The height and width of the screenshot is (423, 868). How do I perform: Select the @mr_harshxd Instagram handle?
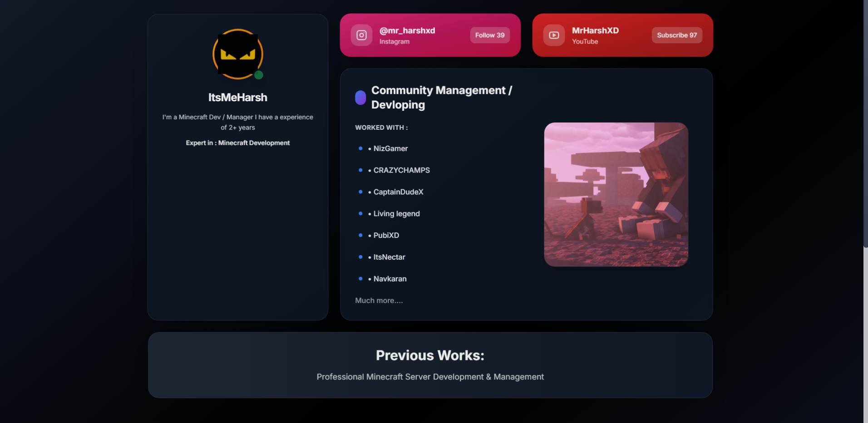coord(407,30)
